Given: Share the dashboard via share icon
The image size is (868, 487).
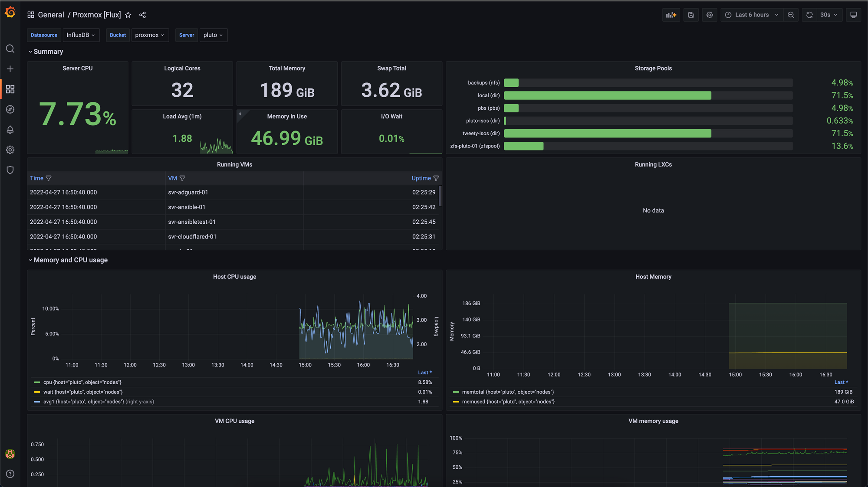Looking at the screenshot, I should coord(142,15).
